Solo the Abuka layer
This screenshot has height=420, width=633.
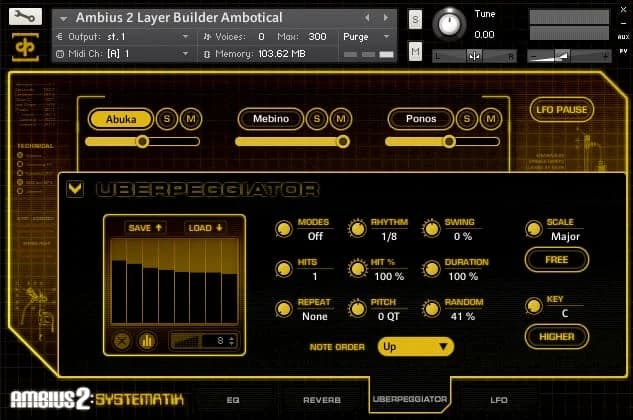(168, 119)
